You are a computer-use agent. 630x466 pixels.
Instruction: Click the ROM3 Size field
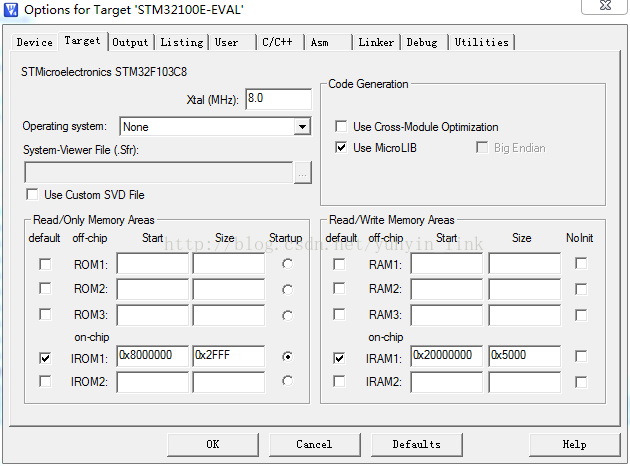(x=229, y=315)
